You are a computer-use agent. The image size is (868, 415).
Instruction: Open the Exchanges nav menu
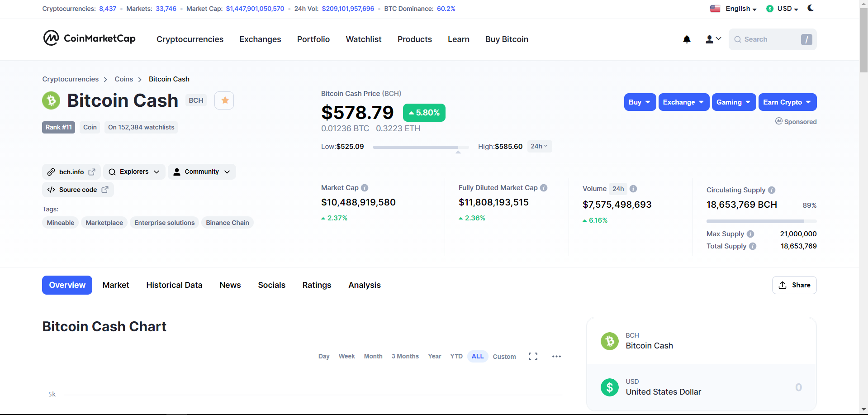(260, 39)
